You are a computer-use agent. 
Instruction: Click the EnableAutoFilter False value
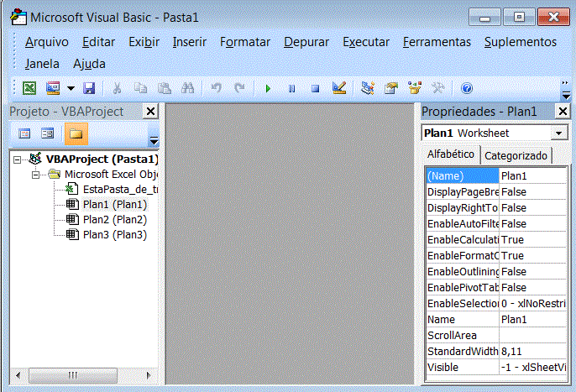tap(533, 224)
